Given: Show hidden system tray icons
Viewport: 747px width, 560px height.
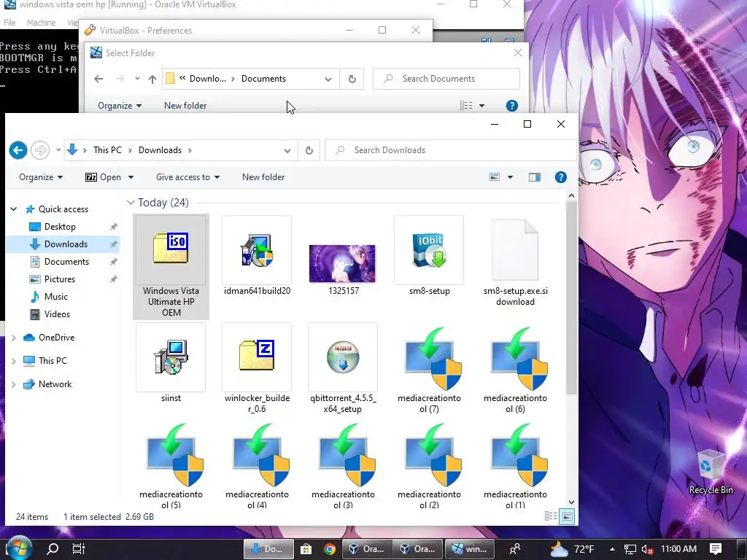Looking at the screenshot, I should coord(612,549).
